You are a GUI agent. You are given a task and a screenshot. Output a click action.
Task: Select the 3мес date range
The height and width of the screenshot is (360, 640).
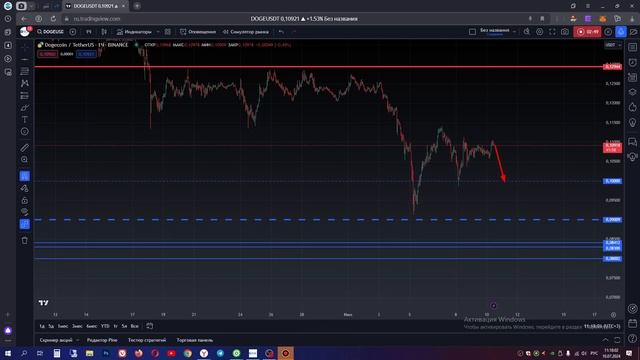pyautogui.click(x=77, y=326)
